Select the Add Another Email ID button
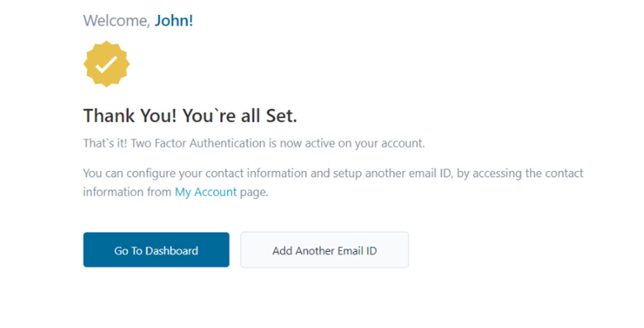 point(324,250)
